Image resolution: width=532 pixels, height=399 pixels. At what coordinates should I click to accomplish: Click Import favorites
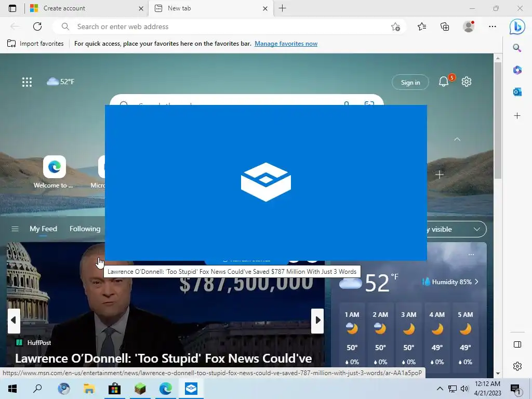(35, 44)
